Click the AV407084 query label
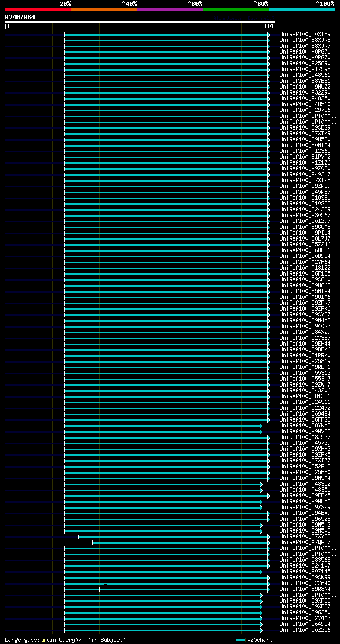The height and width of the screenshot is (644, 340). [x=20, y=17]
